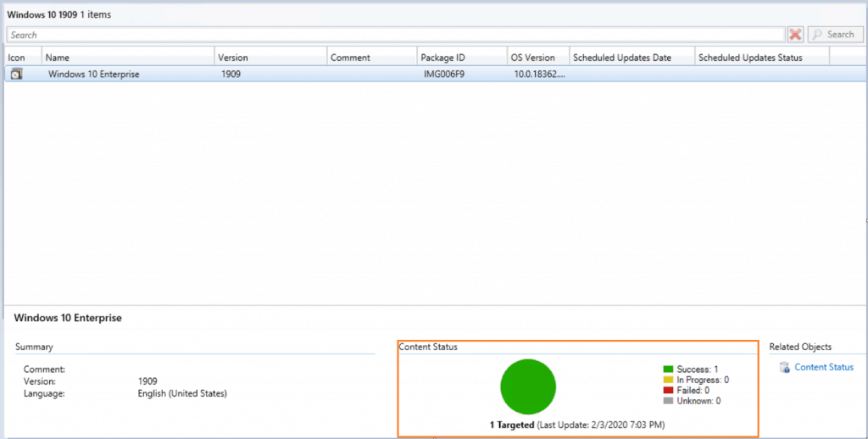
Task: Open the Content Status link
Action: (824, 367)
